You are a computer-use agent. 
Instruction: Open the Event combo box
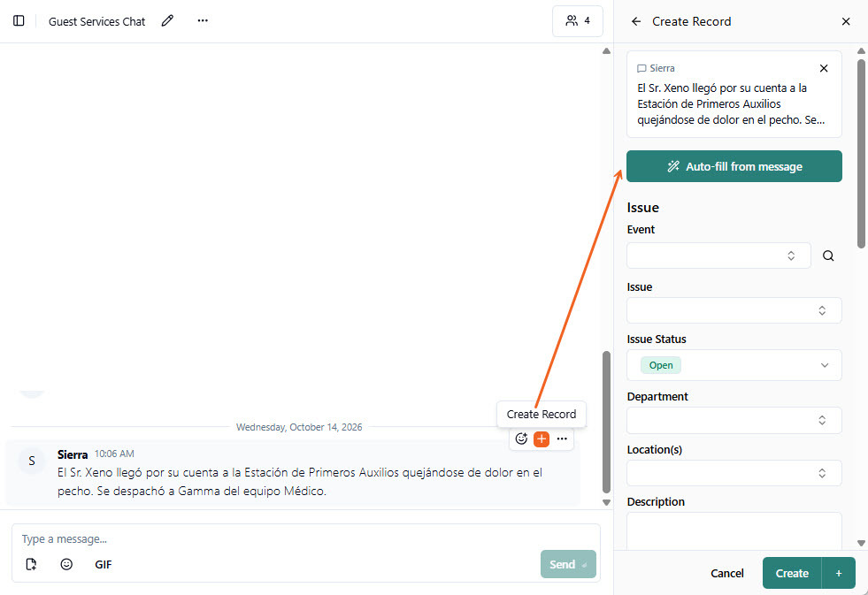tap(718, 256)
